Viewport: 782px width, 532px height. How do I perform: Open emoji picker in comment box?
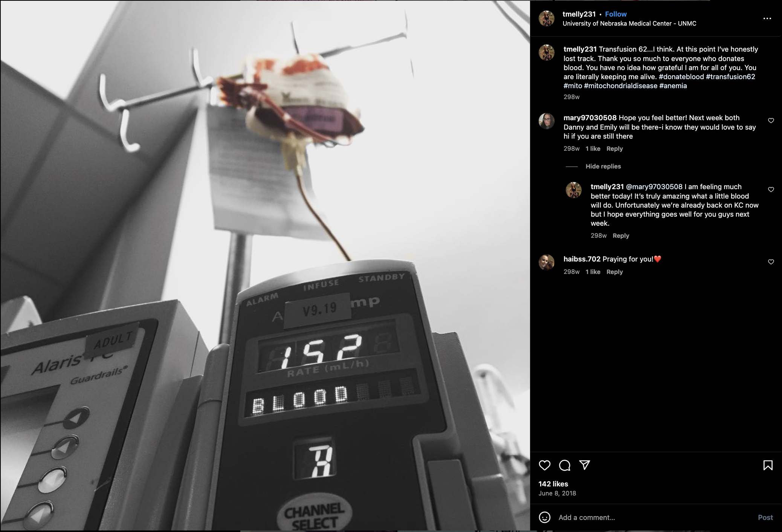pos(544,517)
